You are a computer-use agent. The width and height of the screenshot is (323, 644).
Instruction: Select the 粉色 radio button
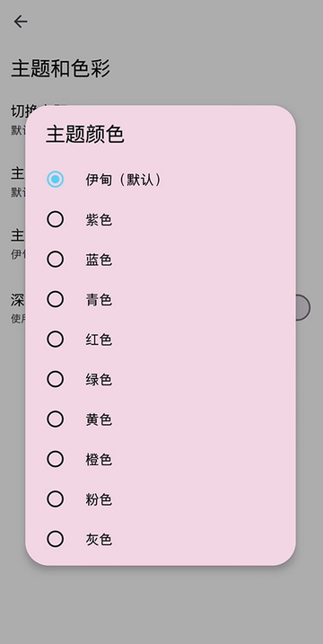click(x=55, y=499)
